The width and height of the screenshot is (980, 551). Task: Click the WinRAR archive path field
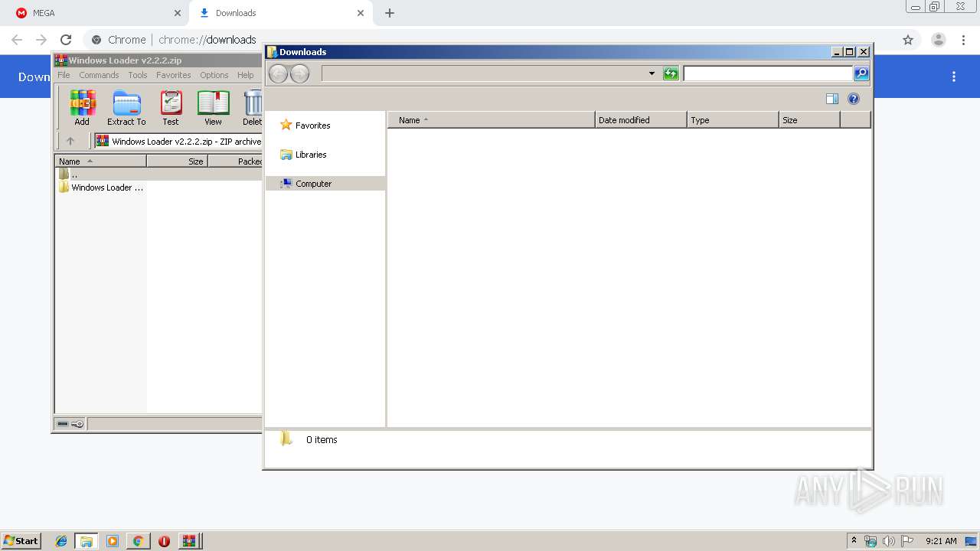178,141
